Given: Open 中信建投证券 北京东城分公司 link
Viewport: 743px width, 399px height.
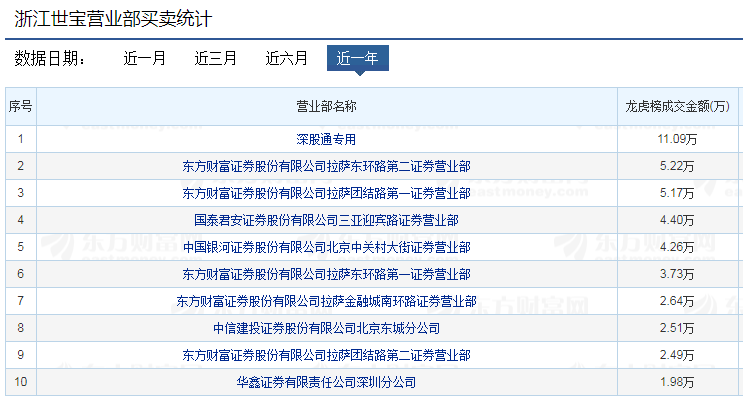Looking at the screenshot, I should (x=326, y=328).
